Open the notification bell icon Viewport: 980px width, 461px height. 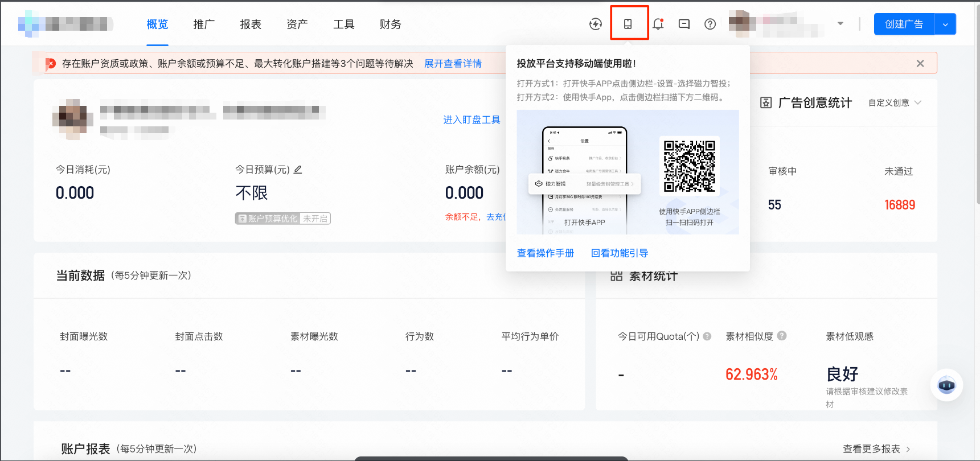point(658,24)
